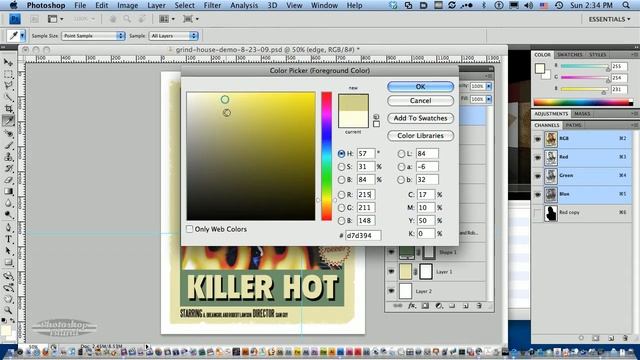
Task: Hide the Red channel eye icon
Action: pyautogui.click(x=538, y=157)
